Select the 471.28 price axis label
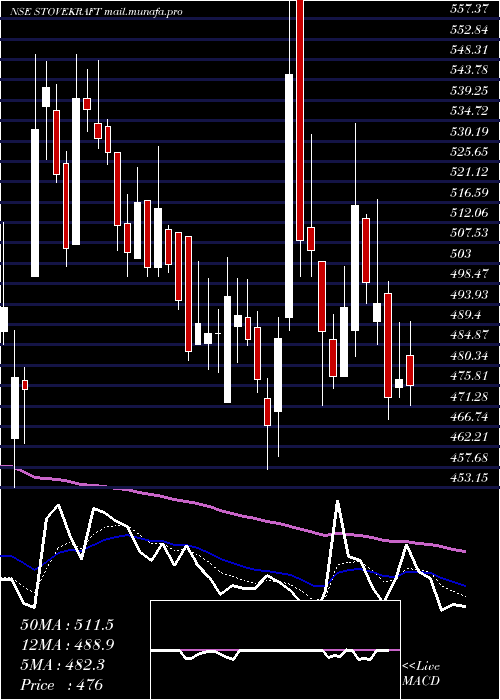Image resolution: width=500 pixels, height=700 pixels. pyautogui.click(x=469, y=396)
